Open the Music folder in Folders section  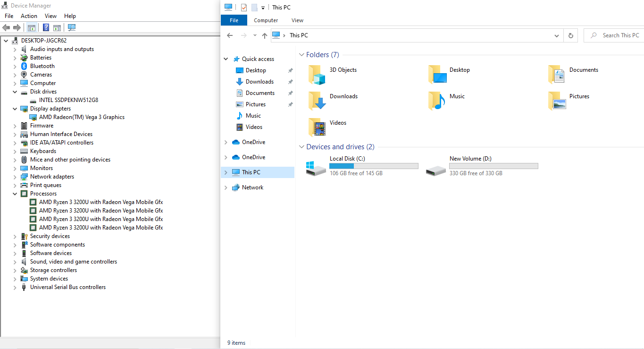[437, 101]
